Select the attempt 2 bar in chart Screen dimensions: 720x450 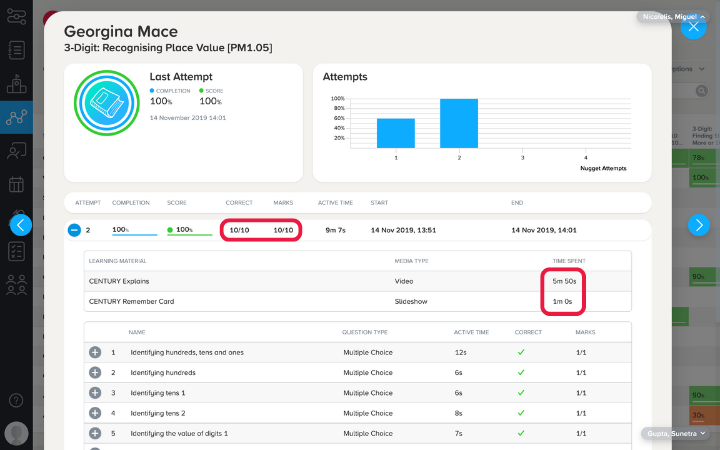459,123
